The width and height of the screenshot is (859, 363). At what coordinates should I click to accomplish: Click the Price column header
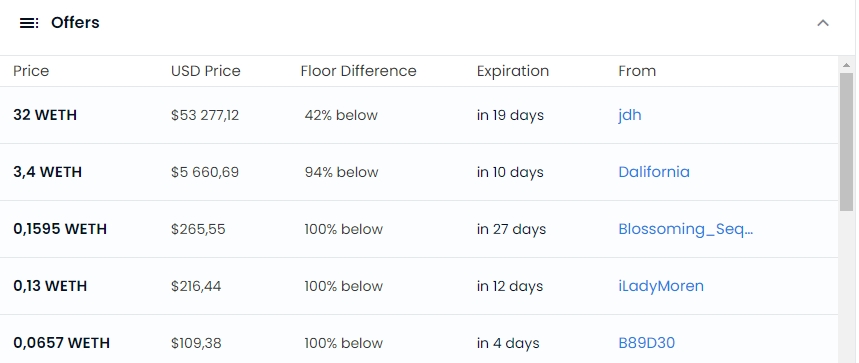coord(31,71)
